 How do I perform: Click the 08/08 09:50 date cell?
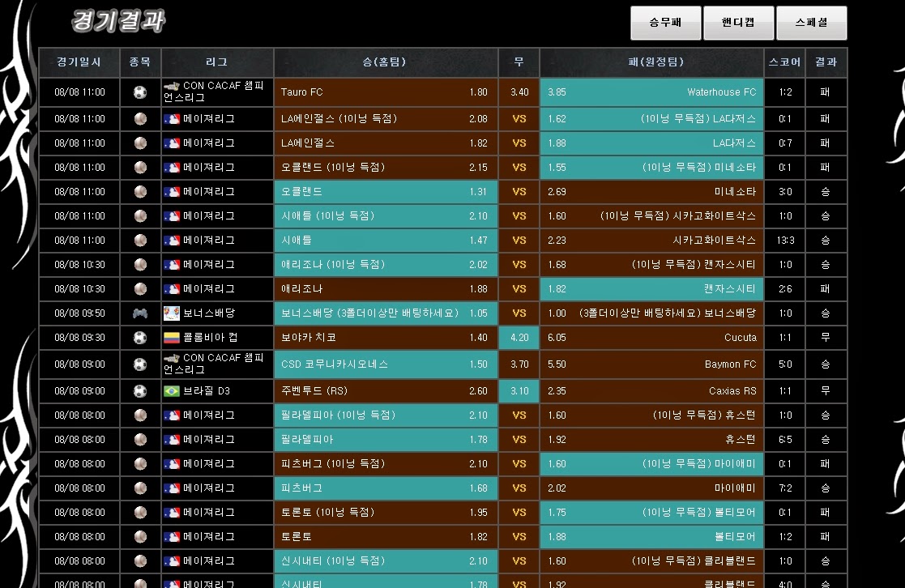(79, 313)
